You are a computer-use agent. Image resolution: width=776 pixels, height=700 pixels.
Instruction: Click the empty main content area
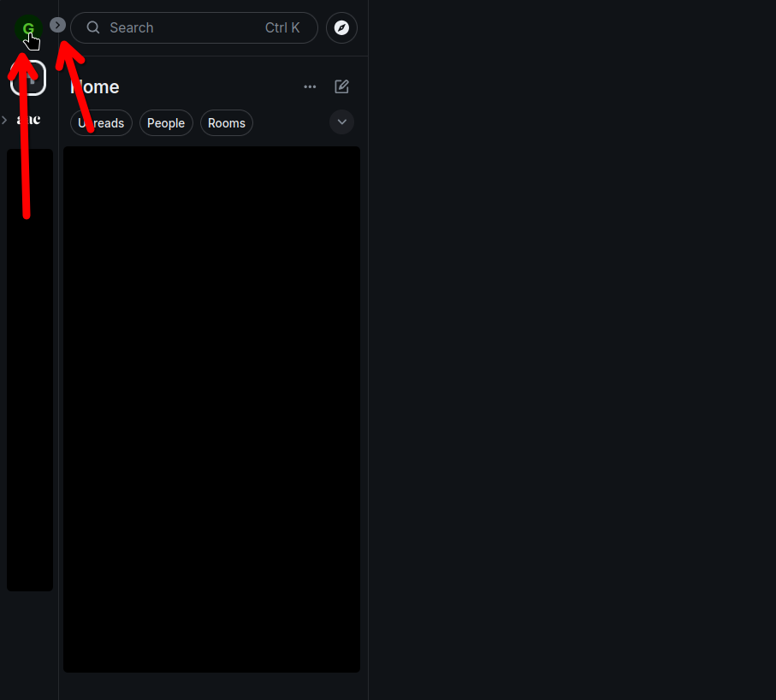tap(572, 350)
